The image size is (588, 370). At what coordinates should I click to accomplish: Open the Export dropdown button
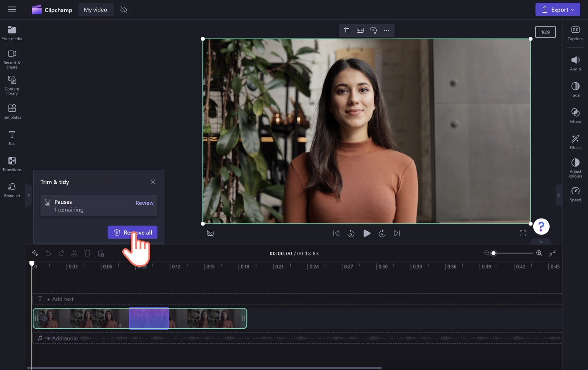[558, 9]
